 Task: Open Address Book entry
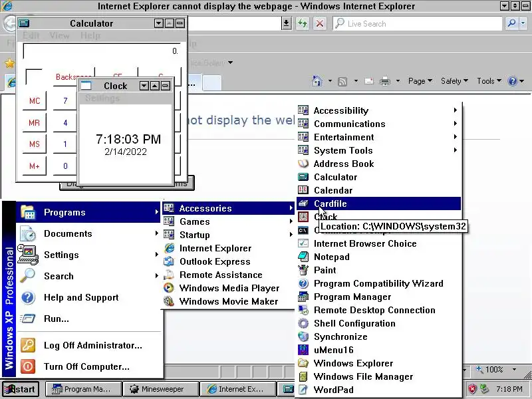click(378, 164)
